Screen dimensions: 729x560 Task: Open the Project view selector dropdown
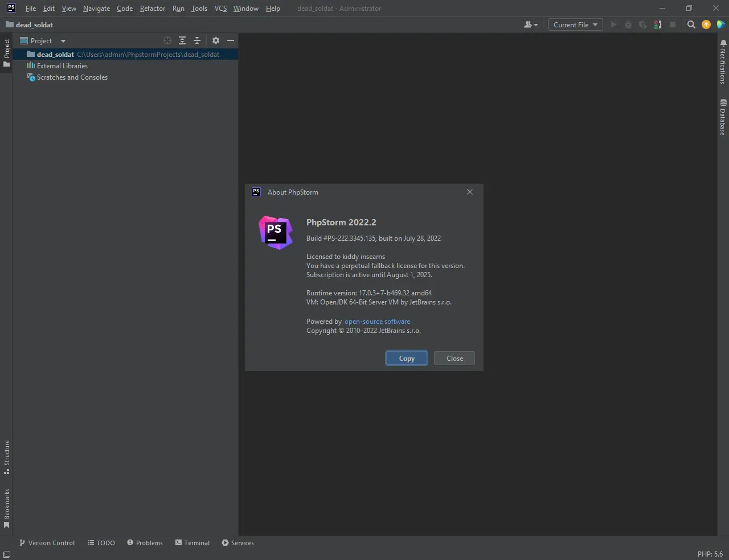coord(43,41)
